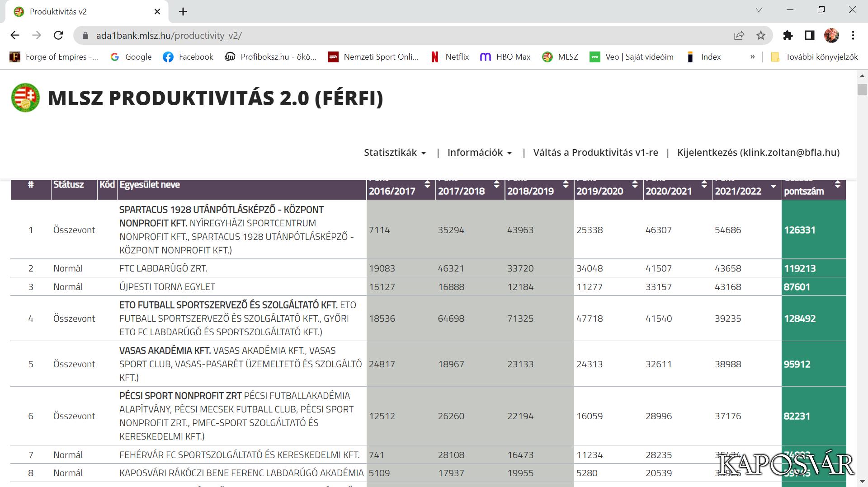Reload the page with the refresh icon
Image resolution: width=868 pixels, height=487 pixels.
point(58,35)
